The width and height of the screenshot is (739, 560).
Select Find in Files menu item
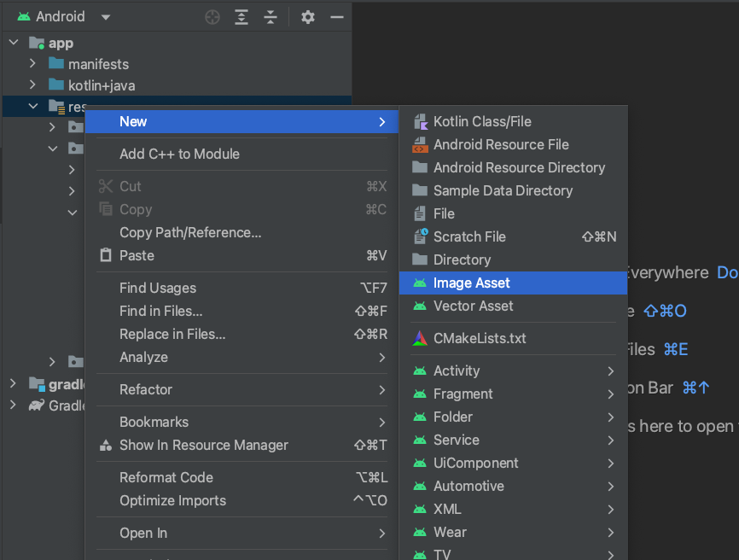coord(161,312)
